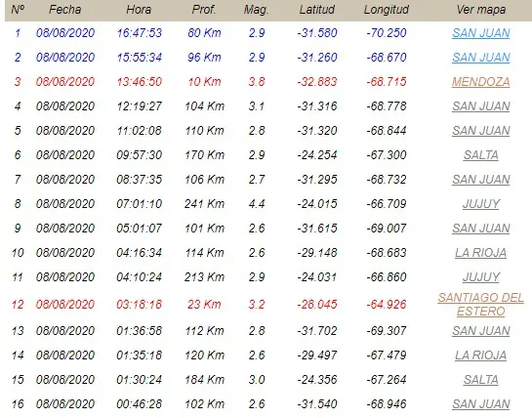Open SAN JUAN link for row 4

click(x=481, y=106)
